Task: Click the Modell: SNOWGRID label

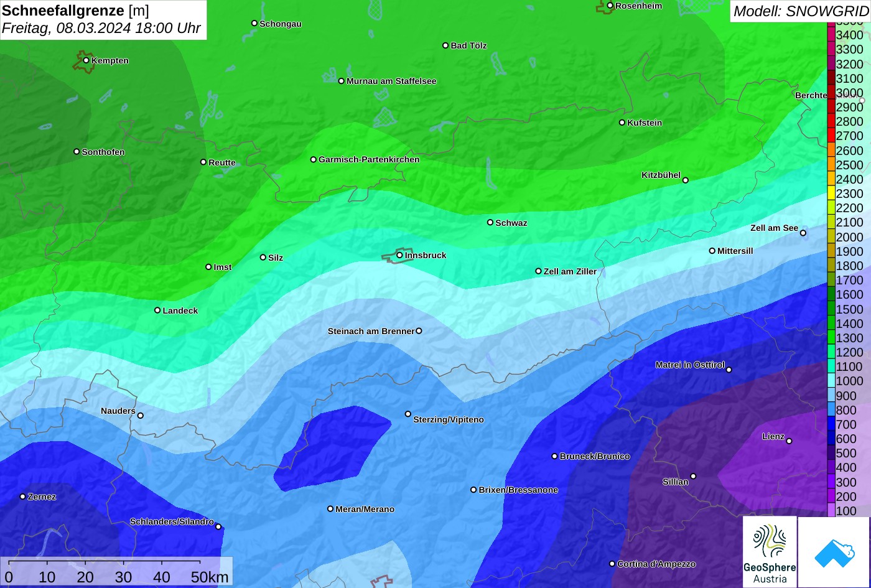Action: [x=801, y=11]
